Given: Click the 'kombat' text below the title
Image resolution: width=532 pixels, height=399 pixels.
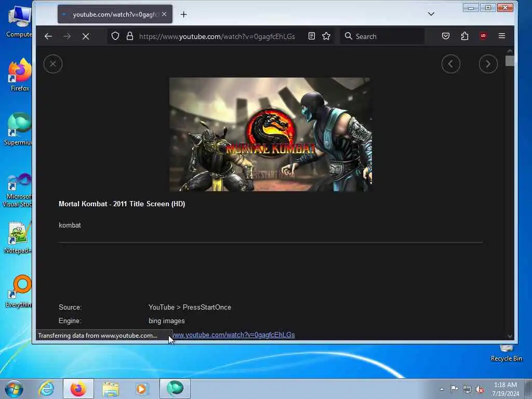Looking at the screenshot, I should click(x=70, y=225).
